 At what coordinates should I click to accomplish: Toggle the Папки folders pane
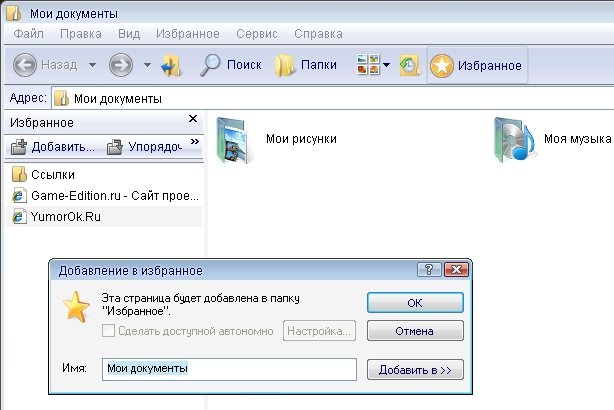click(286, 66)
